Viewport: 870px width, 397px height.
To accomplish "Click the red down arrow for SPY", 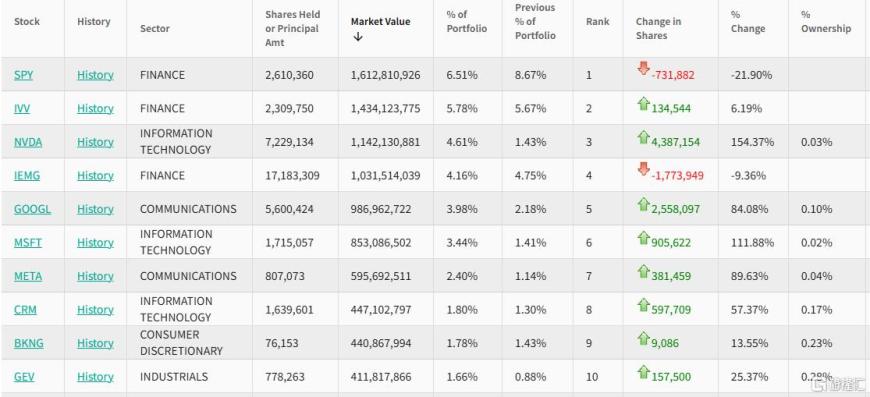I will click(643, 68).
